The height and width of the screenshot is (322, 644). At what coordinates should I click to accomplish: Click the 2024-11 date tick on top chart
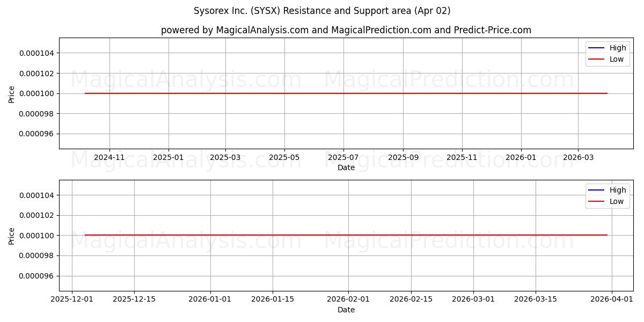tap(109, 158)
